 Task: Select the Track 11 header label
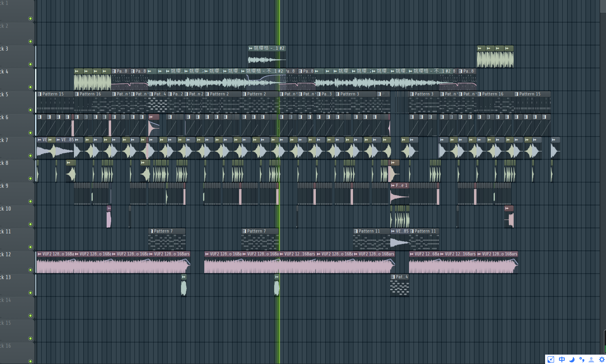[6, 231]
